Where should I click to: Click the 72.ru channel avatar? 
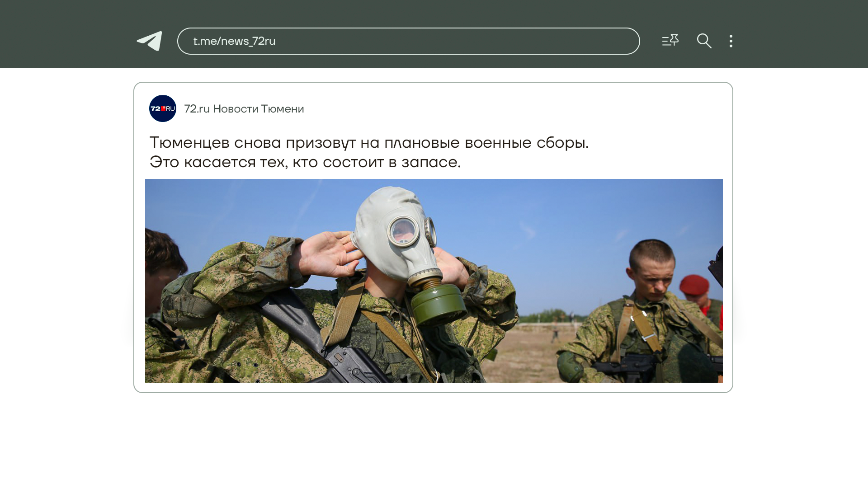click(x=163, y=108)
